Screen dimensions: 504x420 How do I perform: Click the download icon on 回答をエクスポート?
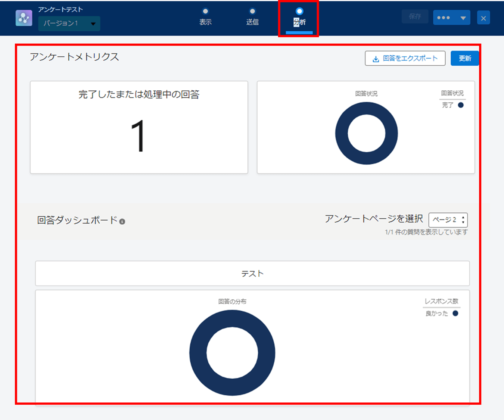pyautogui.click(x=375, y=58)
